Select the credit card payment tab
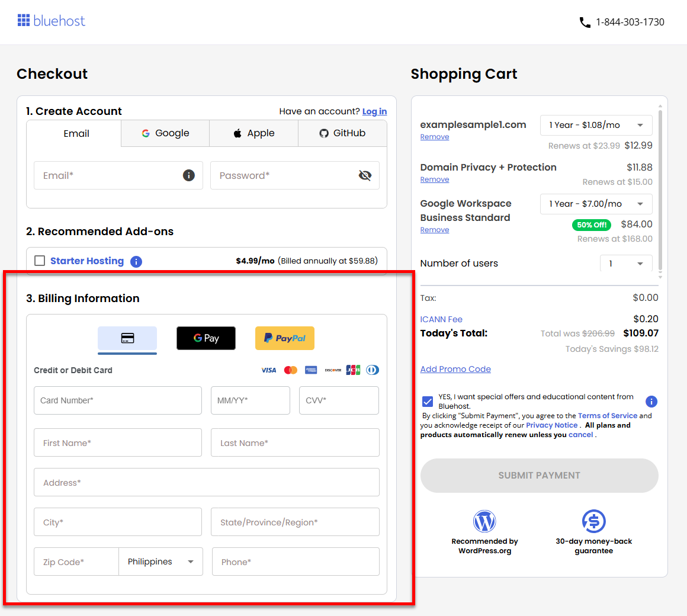 coord(127,339)
